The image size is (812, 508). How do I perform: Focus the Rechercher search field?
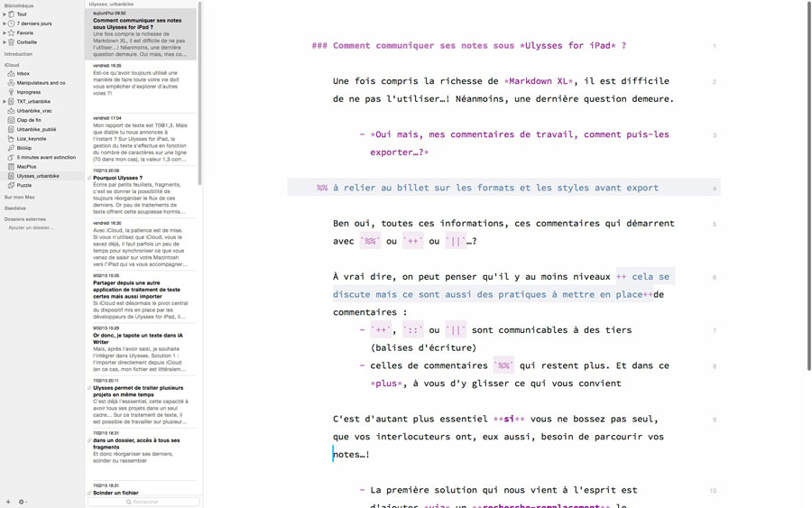pos(143,503)
